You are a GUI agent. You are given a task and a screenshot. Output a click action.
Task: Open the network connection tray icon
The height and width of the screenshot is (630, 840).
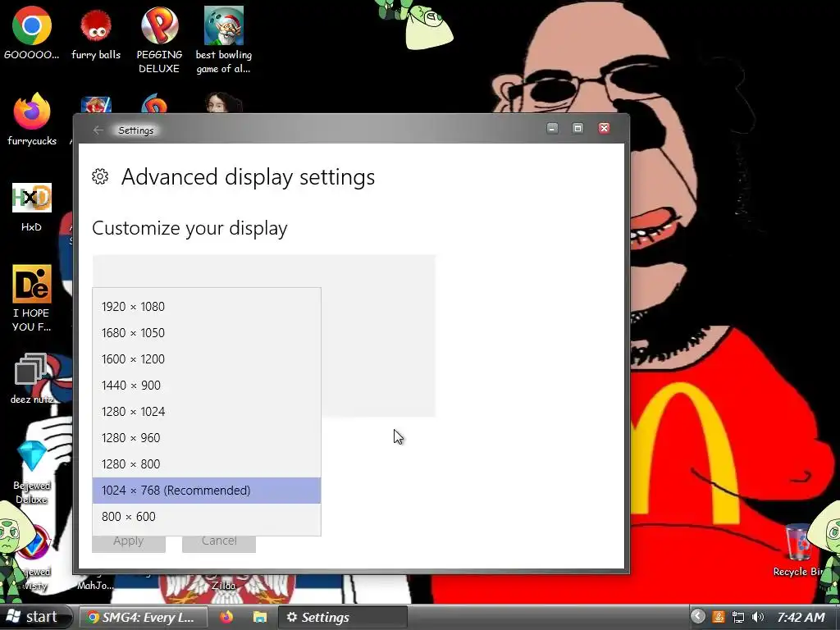(x=738, y=617)
